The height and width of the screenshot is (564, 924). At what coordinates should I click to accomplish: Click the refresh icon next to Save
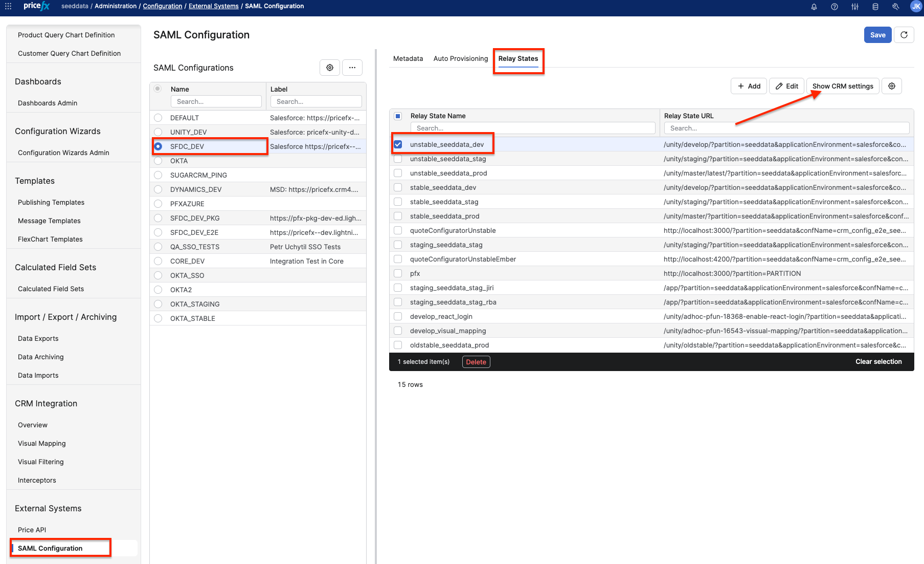(904, 35)
